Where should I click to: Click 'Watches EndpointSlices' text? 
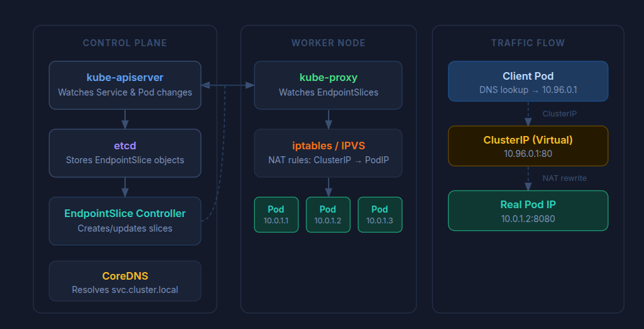[328, 92]
